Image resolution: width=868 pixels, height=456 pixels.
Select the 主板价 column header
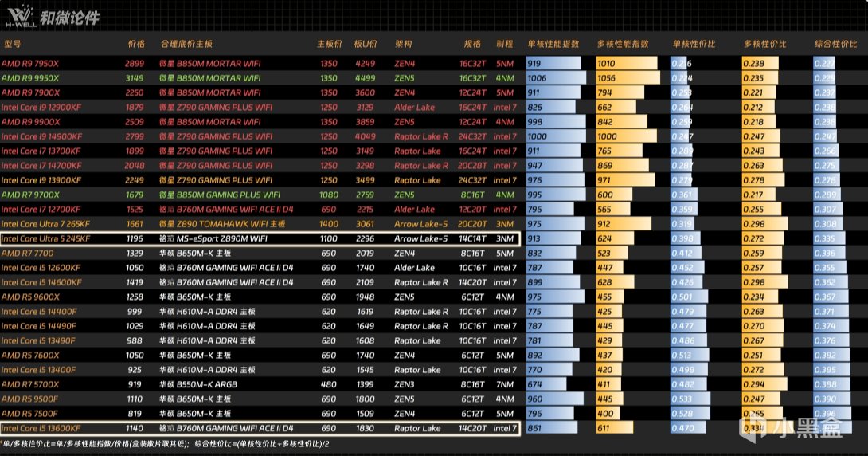(x=330, y=44)
